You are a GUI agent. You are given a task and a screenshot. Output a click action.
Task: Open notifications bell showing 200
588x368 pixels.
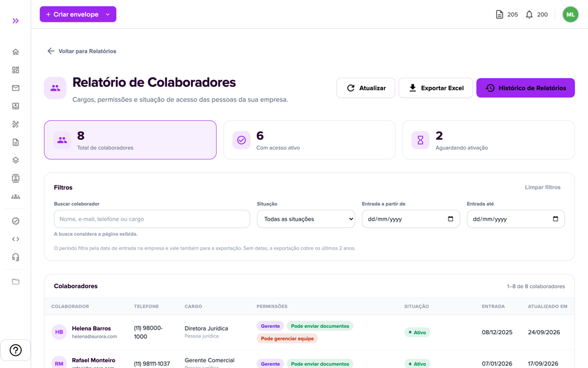529,14
